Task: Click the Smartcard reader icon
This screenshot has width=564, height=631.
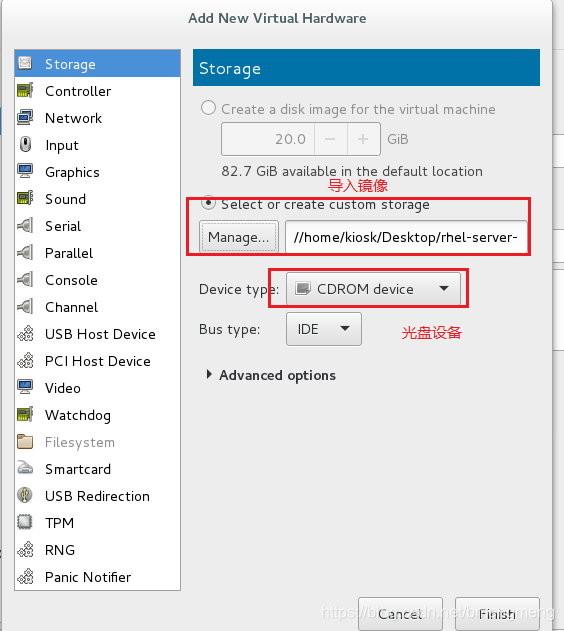Action: (25, 468)
